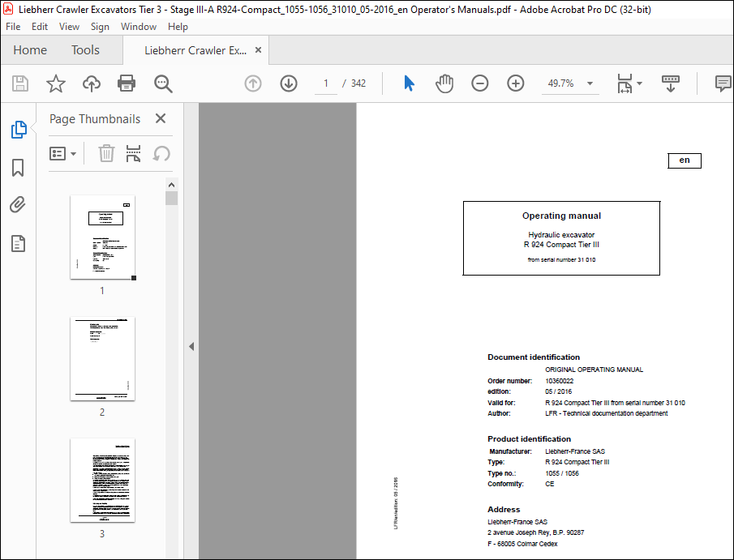Zoom in with the plus button
The width and height of the screenshot is (734, 560).
pyautogui.click(x=515, y=83)
